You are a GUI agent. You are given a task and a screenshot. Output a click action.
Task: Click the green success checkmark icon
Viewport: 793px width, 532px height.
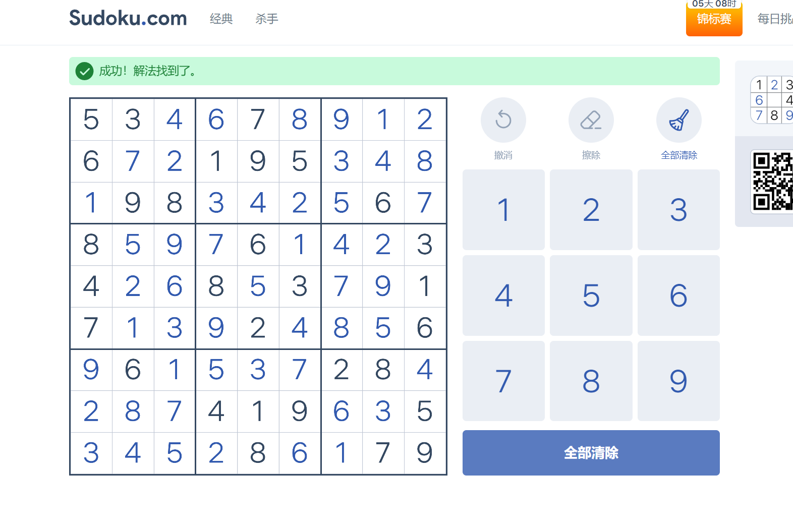(84, 71)
